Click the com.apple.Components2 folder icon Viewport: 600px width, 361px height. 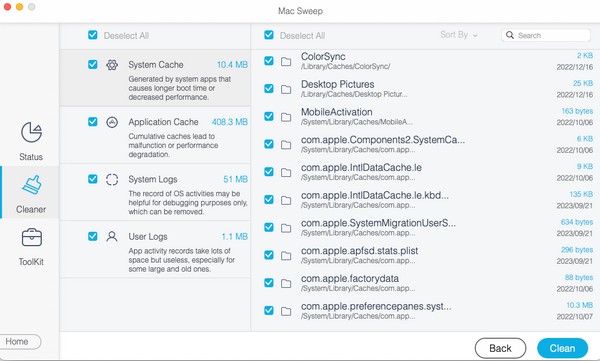click(x=286, y=145)
